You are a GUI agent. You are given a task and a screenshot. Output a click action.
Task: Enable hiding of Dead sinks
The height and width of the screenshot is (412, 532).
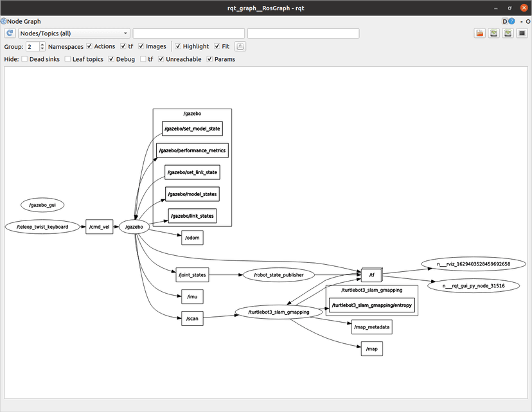(x=24, y=59)
